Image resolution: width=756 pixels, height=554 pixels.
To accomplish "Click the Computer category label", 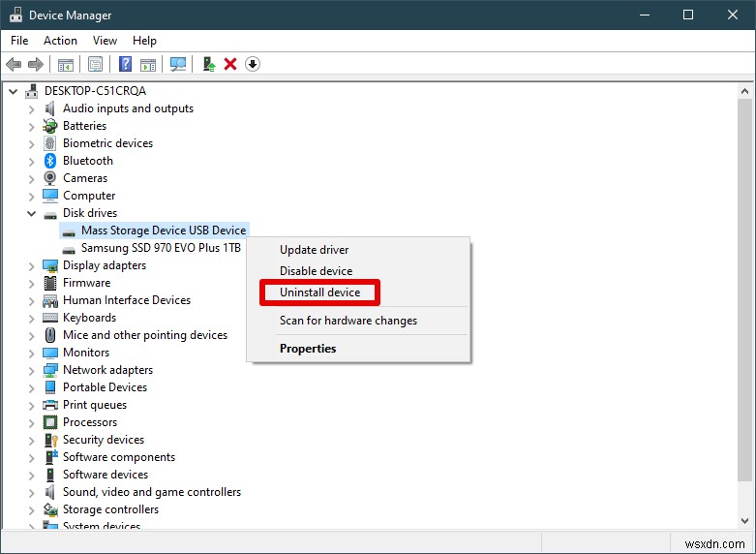I will [x=89, y=196].
